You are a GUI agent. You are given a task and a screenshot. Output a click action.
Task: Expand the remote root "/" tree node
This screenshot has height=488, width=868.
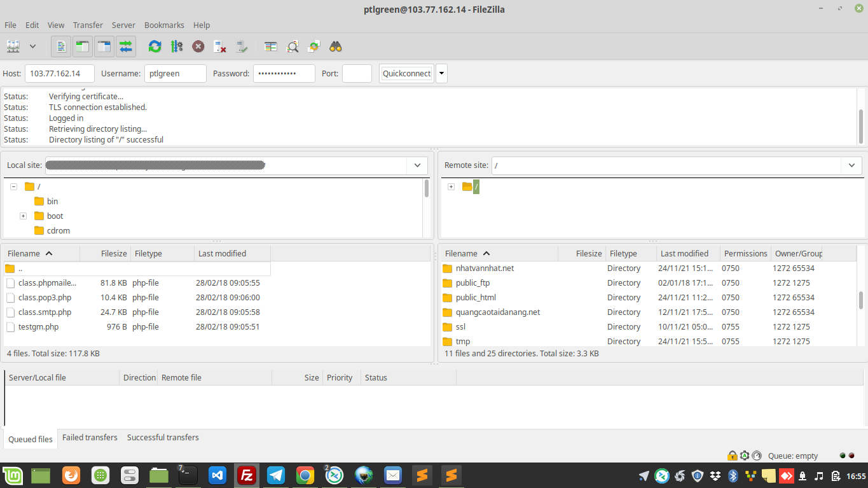click(451, 186)
